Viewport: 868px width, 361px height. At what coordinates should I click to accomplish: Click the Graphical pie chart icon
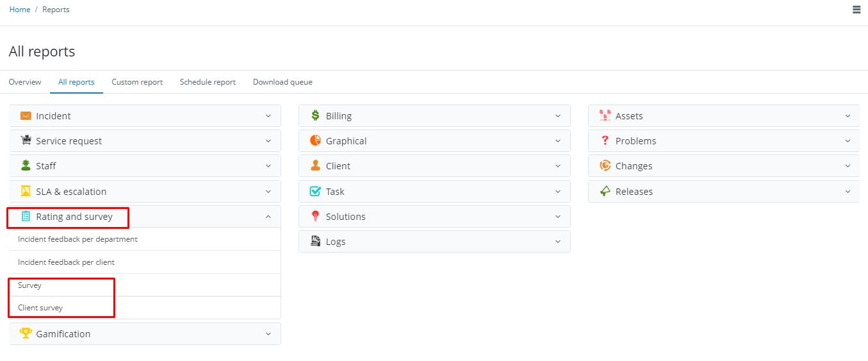click(x=315, y=140)
